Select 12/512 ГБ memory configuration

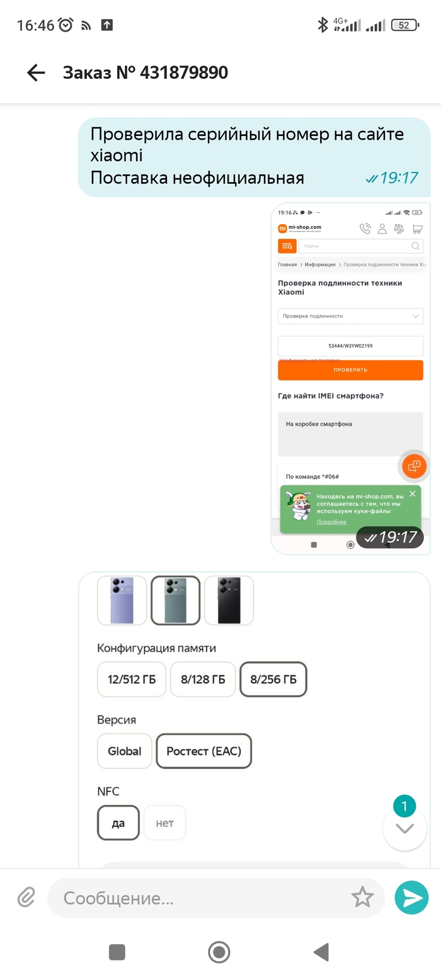click(132, 680)
